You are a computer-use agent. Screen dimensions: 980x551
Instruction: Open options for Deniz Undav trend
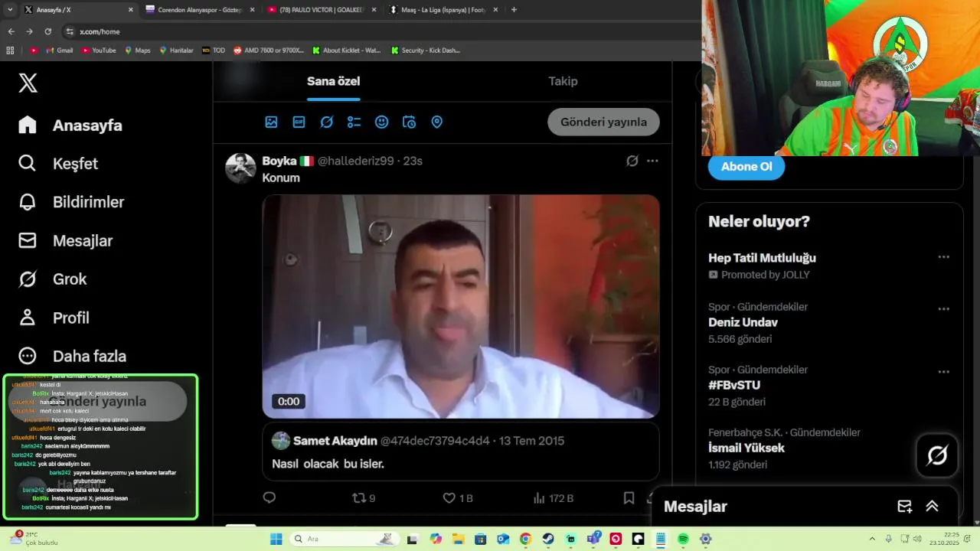tap(943, 309)
